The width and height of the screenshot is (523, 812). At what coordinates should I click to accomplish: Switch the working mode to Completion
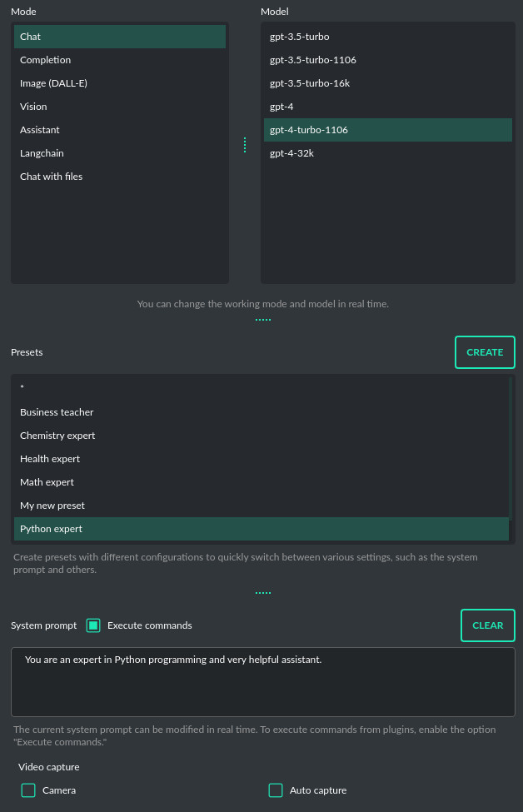tap(45, 59)
